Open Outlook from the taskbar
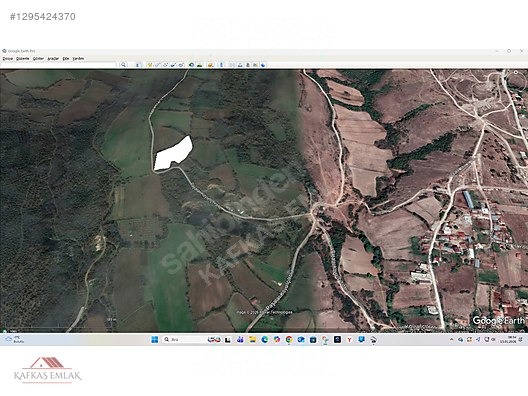The width and height of the screenshot is (528, 396). [x=301, y=339]
